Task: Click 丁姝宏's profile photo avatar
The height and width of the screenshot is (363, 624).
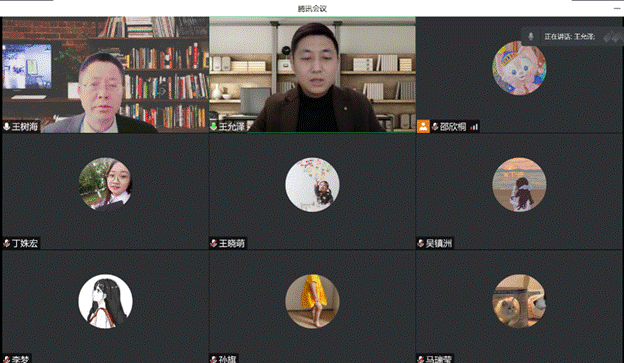Action: click(105, 184)
